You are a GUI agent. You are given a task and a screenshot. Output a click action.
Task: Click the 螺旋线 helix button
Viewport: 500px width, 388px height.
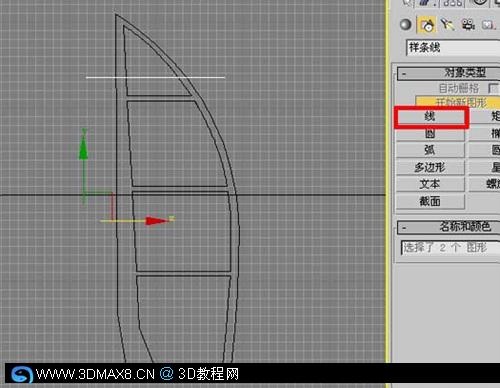point(485,184)
